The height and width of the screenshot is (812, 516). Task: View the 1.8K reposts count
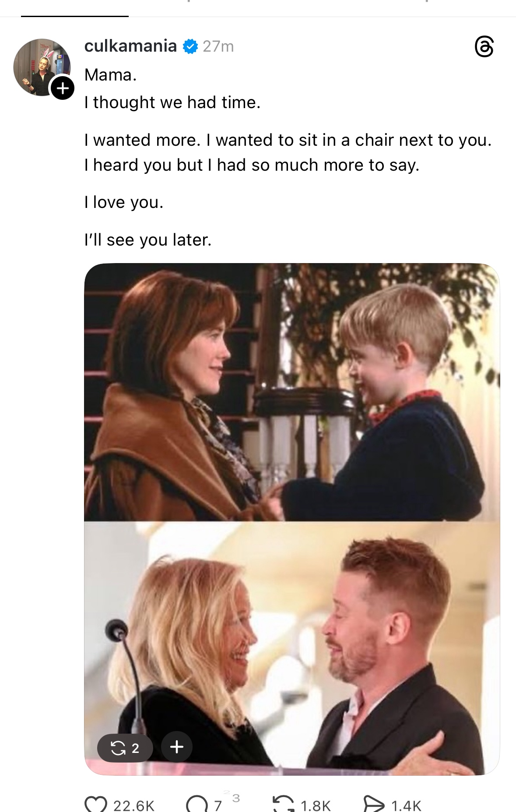pos(316,805)
